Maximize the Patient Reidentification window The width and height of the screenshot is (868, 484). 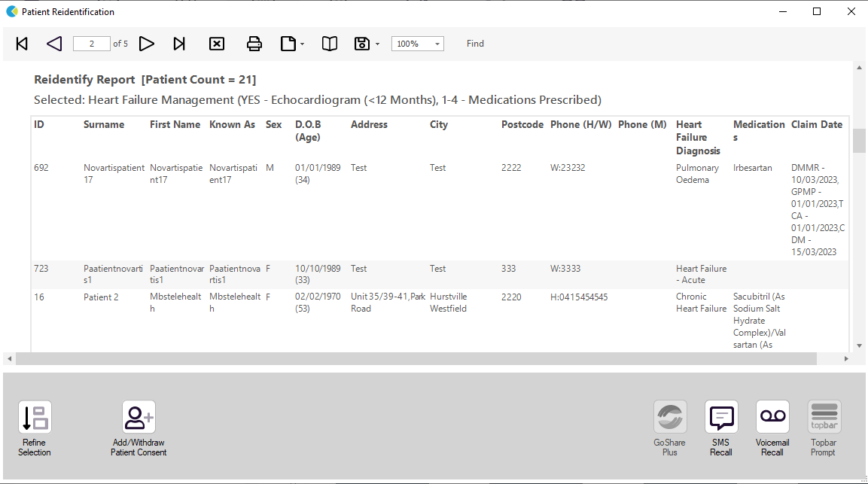tap(817, 11)
